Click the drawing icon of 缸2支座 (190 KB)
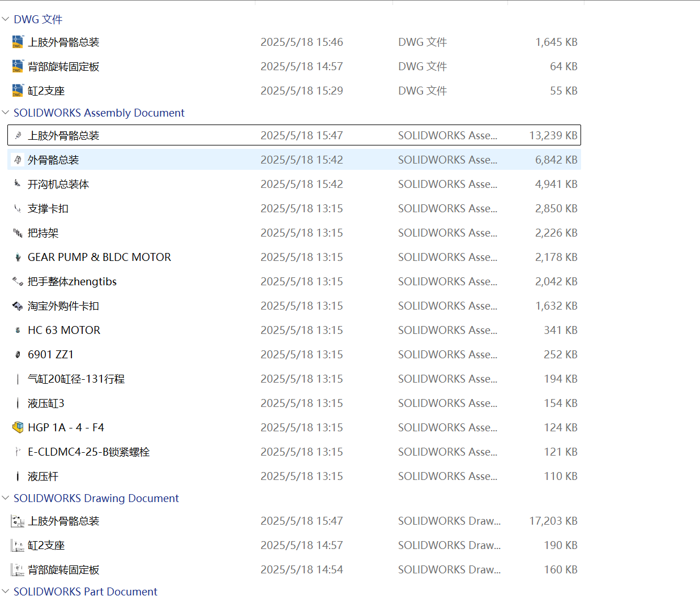The width and height of the screenshot is (700, 596). pos(18,545)
